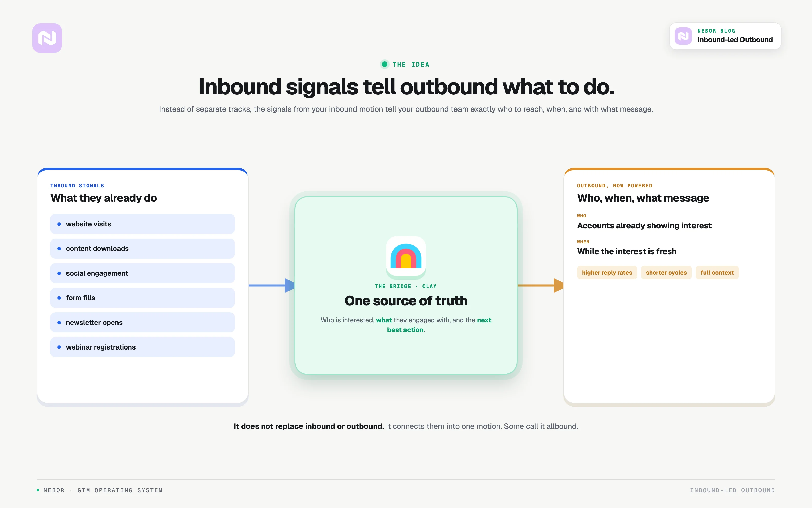Select the newsletter opens signal row
Viewport: 812px width, 508px height.
tap(143, 323)
